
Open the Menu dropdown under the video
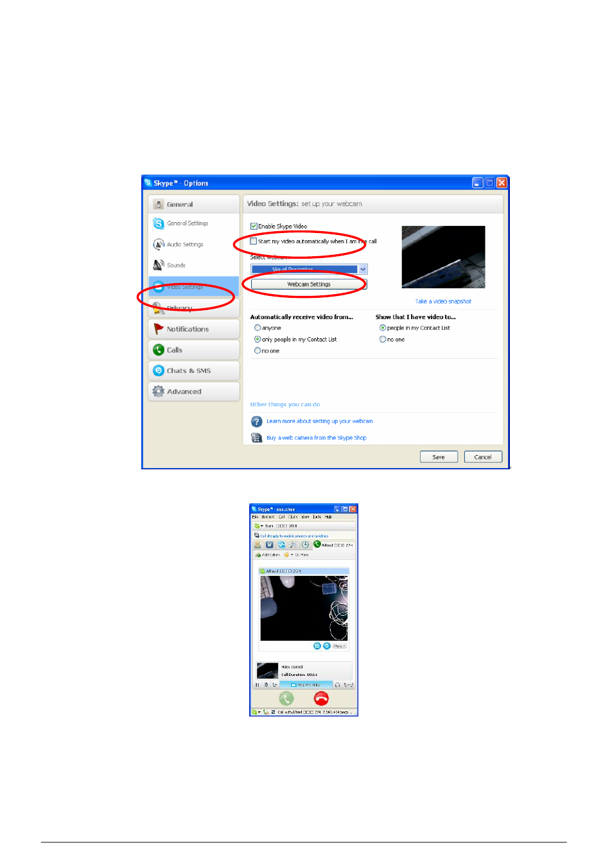pyautogui.click(x=340, y=646)
